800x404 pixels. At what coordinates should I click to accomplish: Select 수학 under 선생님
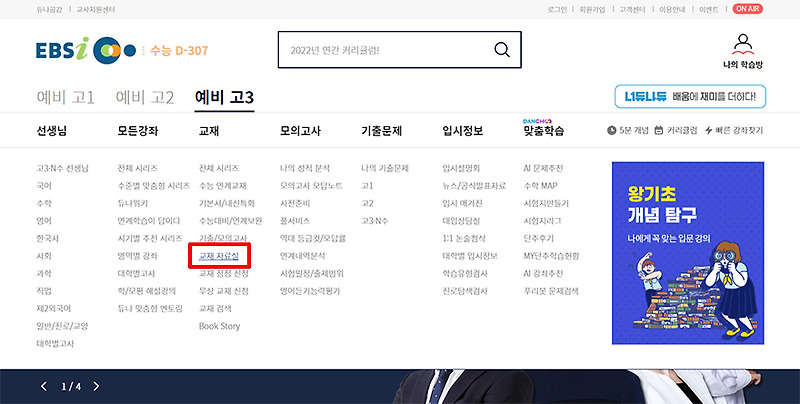44,203
